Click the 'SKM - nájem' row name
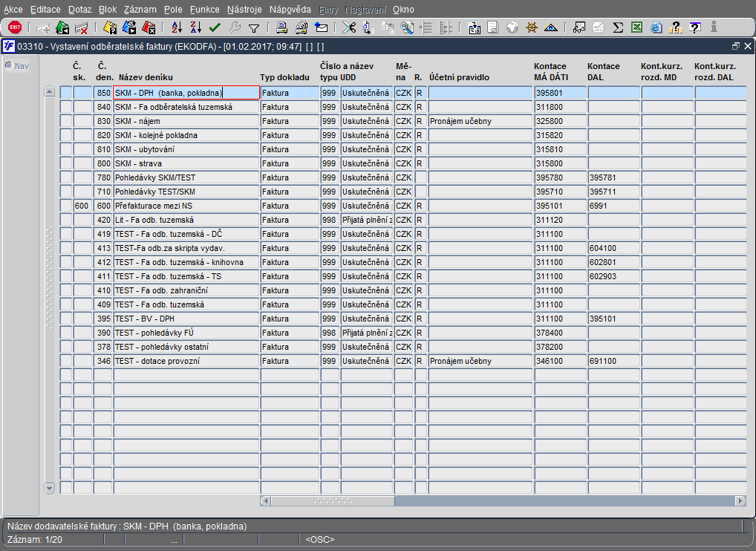The width and height of the screenshot is (756, 551). [x=186, y=121]
